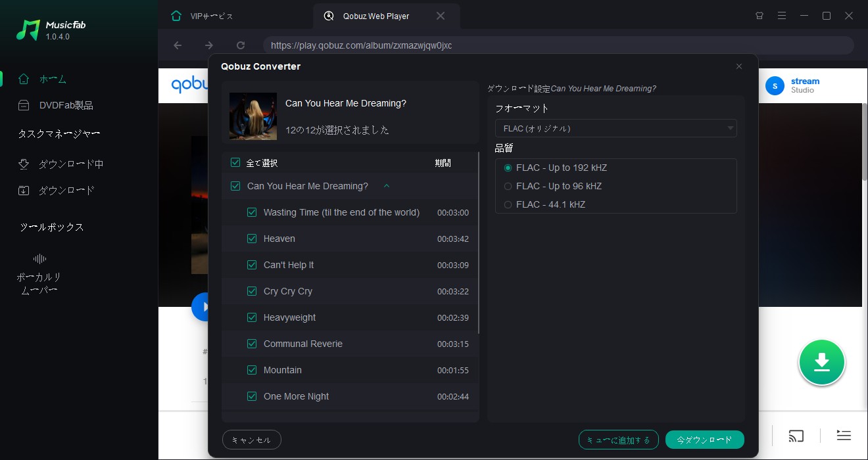
Task: Click the stream user avatar
Action: tap(775, 85)
